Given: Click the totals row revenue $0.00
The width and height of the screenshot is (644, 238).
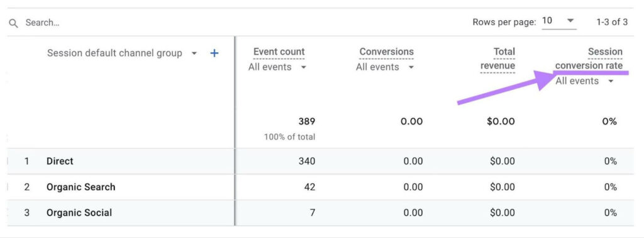Looking at the screenshot, I should (x=501, y=122).
